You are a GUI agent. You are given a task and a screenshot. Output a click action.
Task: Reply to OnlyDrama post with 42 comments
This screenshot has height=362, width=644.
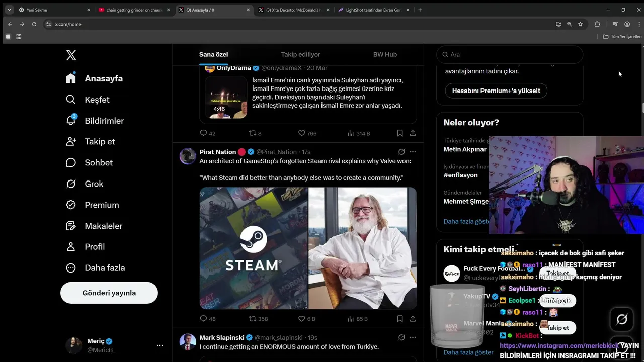point(208,133)
